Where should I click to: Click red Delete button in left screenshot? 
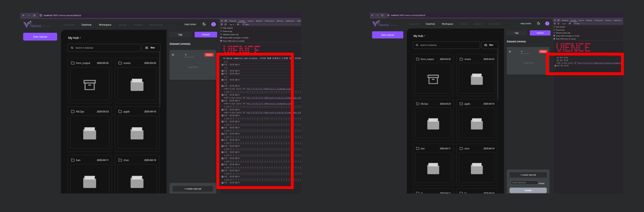pyautogui.click(x=209, y=54)
